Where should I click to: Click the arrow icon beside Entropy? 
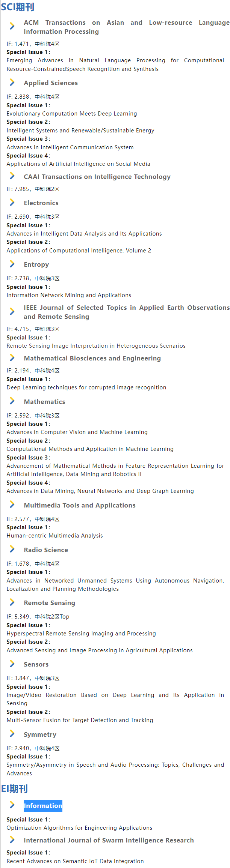click(12, 264)
